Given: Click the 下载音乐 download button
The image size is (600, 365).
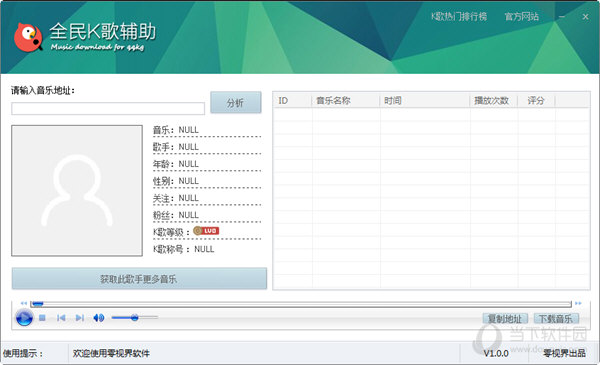Looking at the screenshot, I should 556,318.
